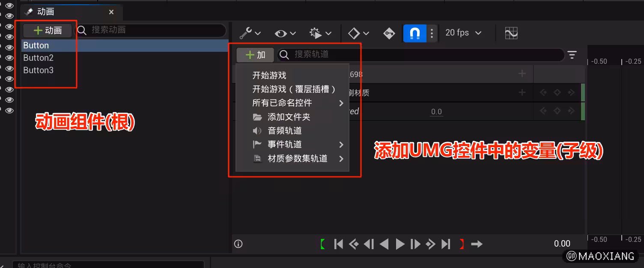Choose 音频轨道 from the add menu

[x=284, y=131]
